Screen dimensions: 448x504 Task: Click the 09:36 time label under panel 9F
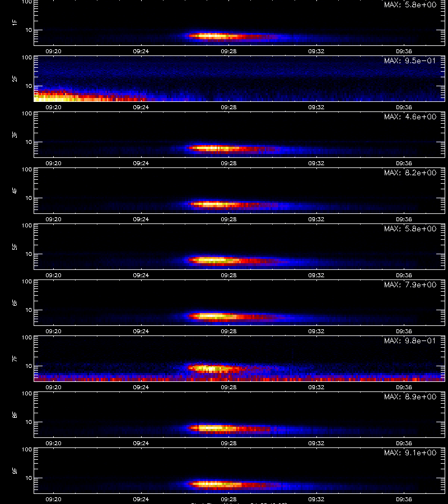(404, 500)
